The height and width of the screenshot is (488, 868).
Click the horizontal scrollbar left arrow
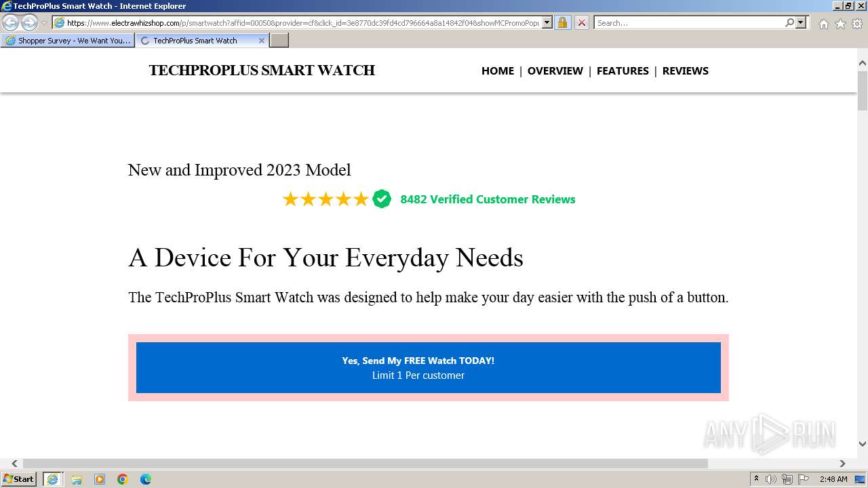point(15,464)
